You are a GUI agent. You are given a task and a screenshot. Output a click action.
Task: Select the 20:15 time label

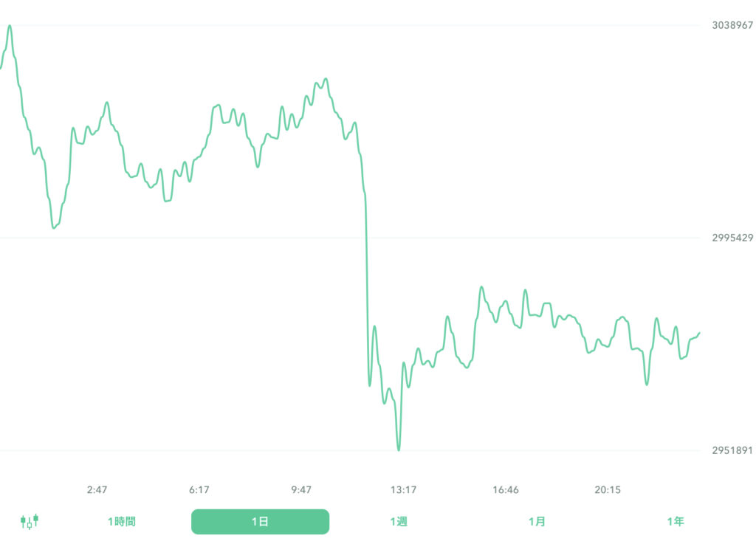[608, 489]
